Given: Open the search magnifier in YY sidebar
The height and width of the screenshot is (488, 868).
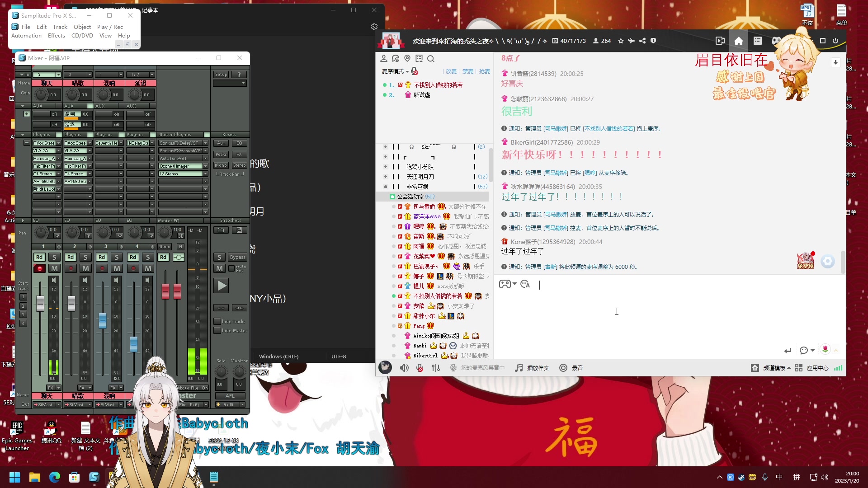Looking at the screenshot, I should pos(431,58).
